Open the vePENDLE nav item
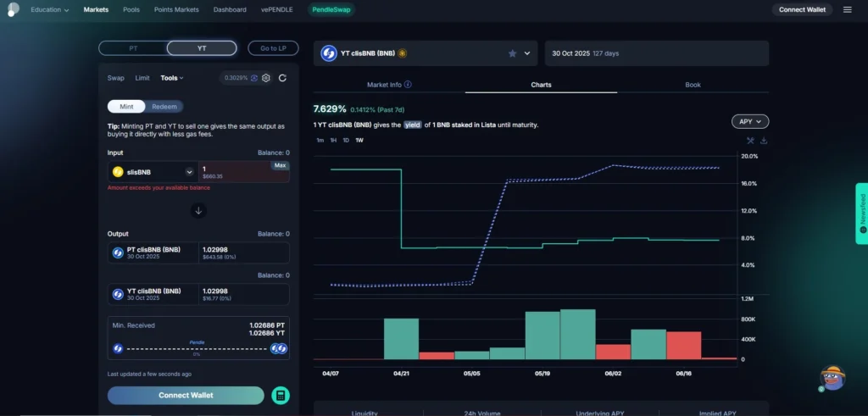This screenshot has width=868, height=416. tap(277, 9)
